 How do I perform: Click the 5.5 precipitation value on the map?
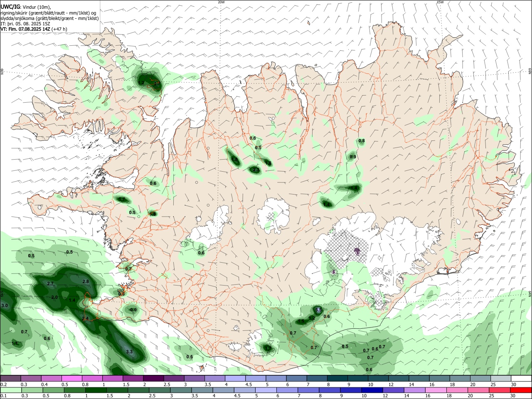[319, 310]
